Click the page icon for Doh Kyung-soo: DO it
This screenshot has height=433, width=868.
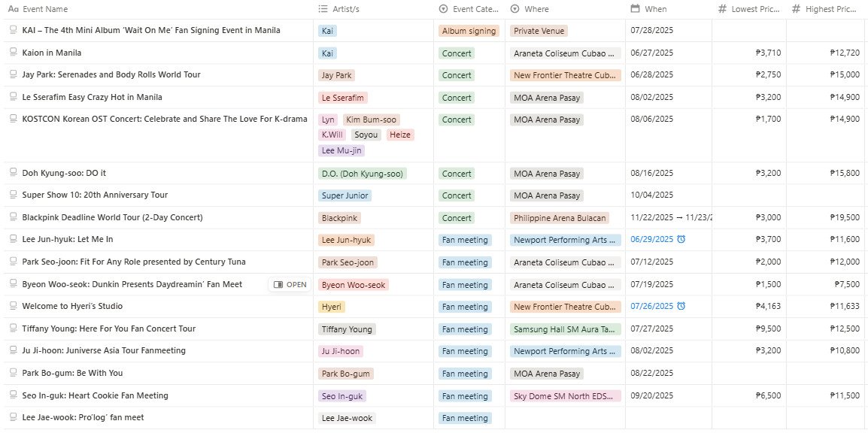pyautogui.click(x=14, y=173)
